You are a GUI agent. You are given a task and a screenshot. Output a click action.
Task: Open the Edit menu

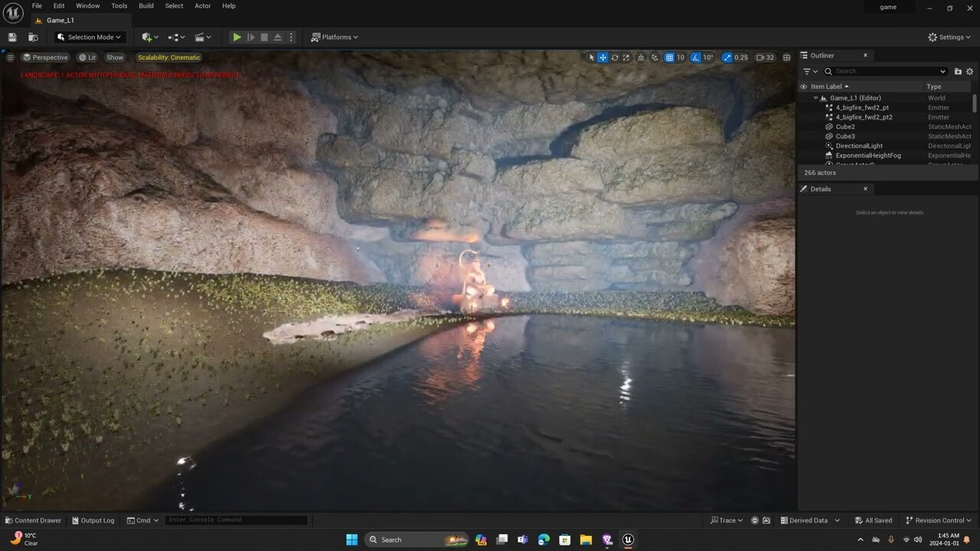pos(58,5)
